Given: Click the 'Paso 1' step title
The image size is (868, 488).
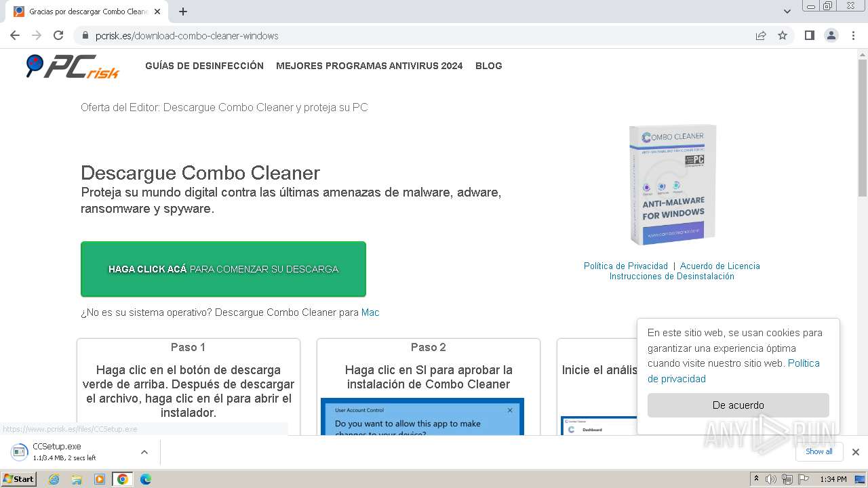Looking at the screenshot, I should pyautogui.click(x=188, y=347).
